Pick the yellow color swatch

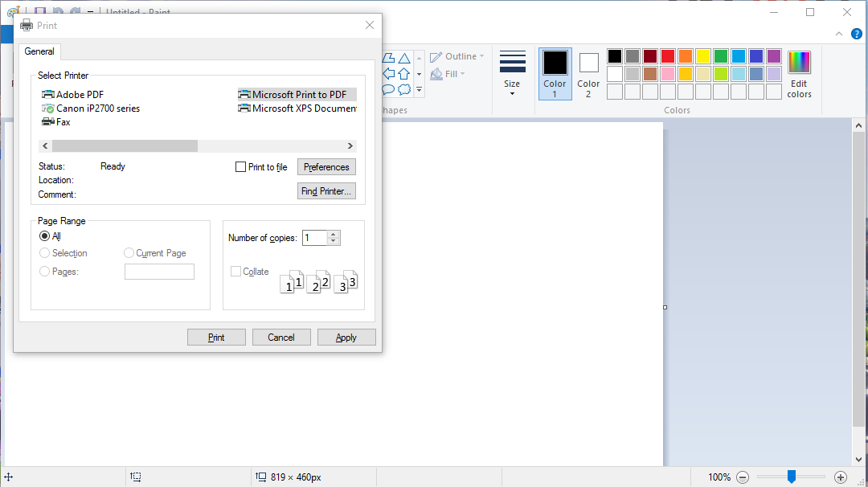[x=703, y=56]
